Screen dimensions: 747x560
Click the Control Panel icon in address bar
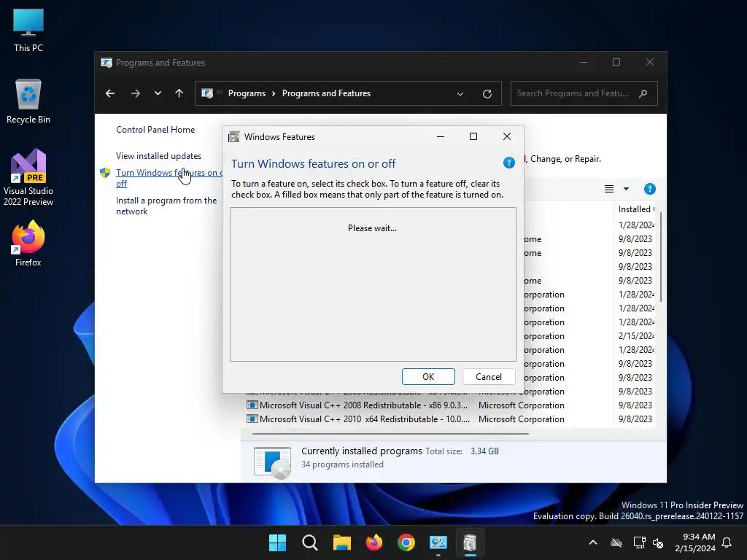[206, 93]
